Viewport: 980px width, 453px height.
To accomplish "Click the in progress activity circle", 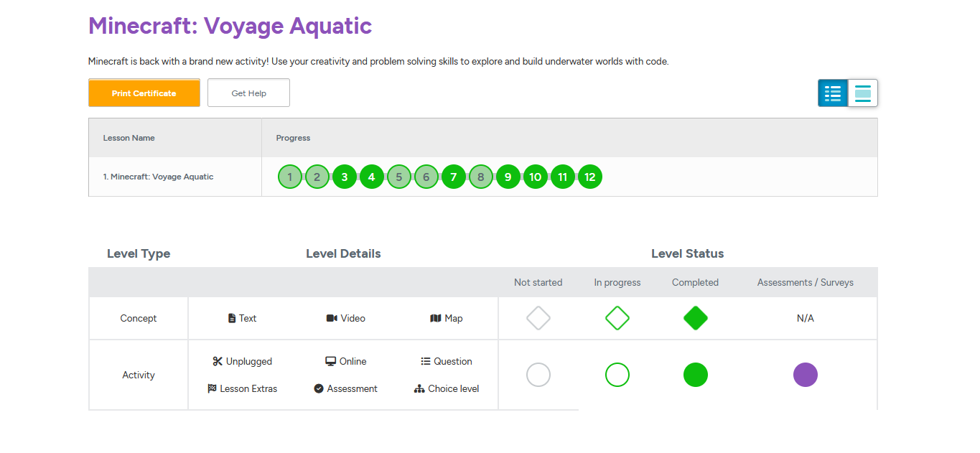I will tap(617, 375).
